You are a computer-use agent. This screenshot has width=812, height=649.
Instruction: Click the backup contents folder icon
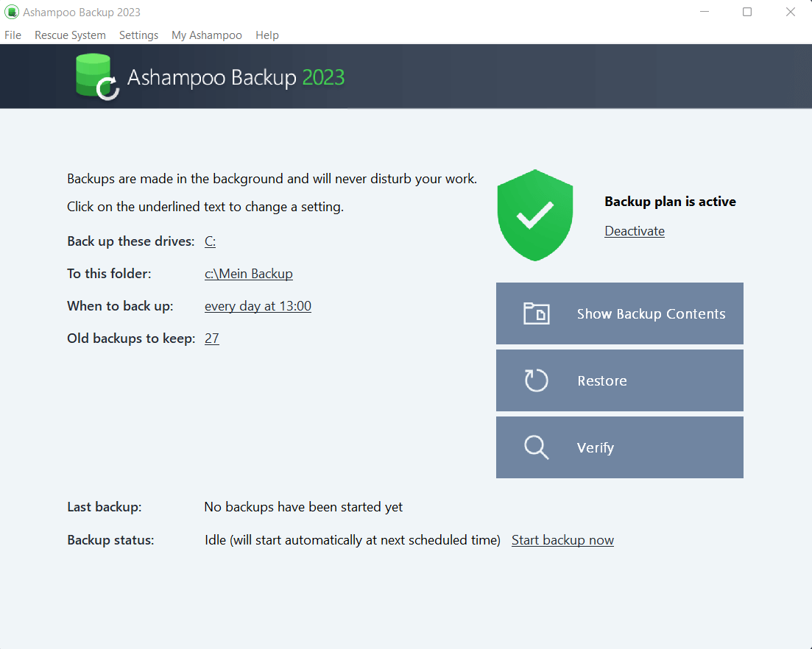(x=537, y=313)
